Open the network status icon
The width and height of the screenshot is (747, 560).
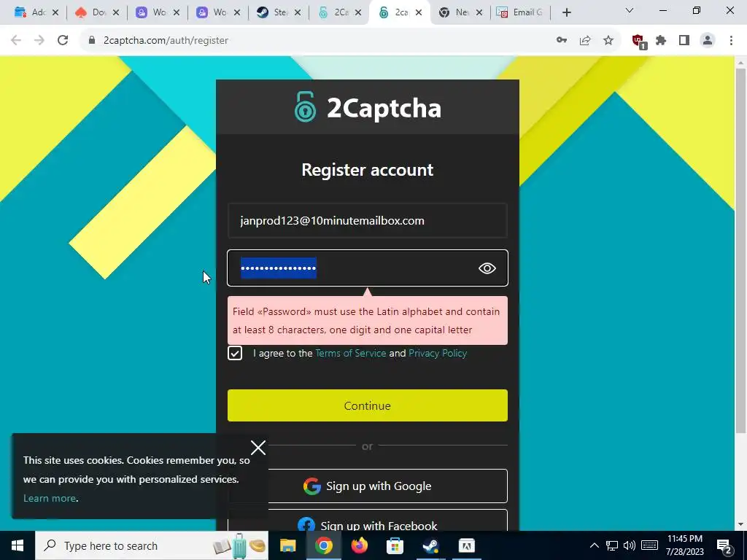[612, 545]
